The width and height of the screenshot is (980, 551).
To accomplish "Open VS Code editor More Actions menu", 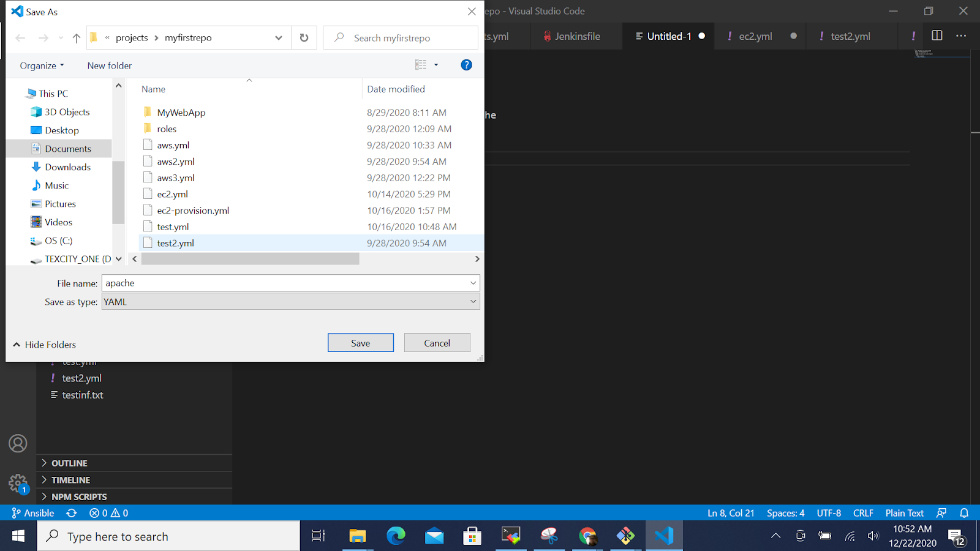I will 961,36.
